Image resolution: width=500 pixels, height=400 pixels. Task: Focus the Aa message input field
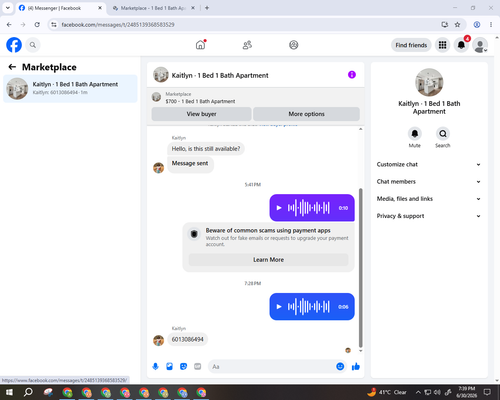pos(272,367)
